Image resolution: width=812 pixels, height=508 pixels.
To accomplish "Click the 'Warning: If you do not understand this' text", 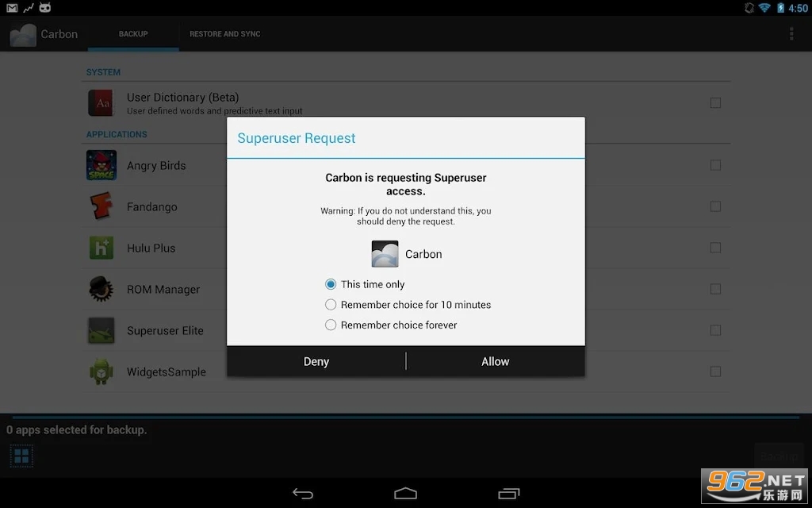I will [x=406, y=216].
